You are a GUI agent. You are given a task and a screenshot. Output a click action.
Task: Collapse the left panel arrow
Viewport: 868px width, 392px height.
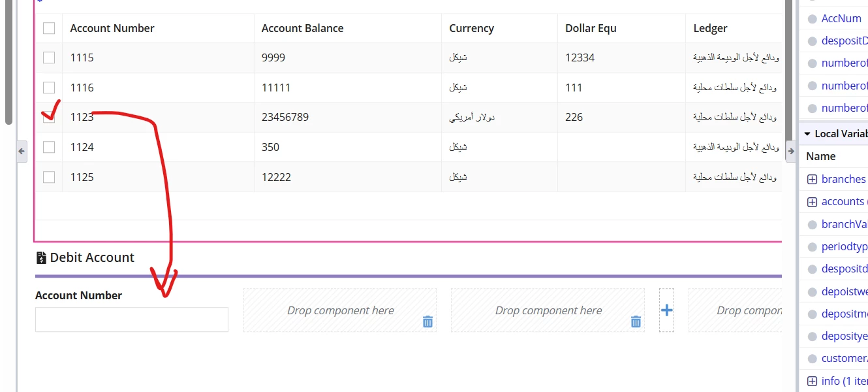tap(22, 151)
